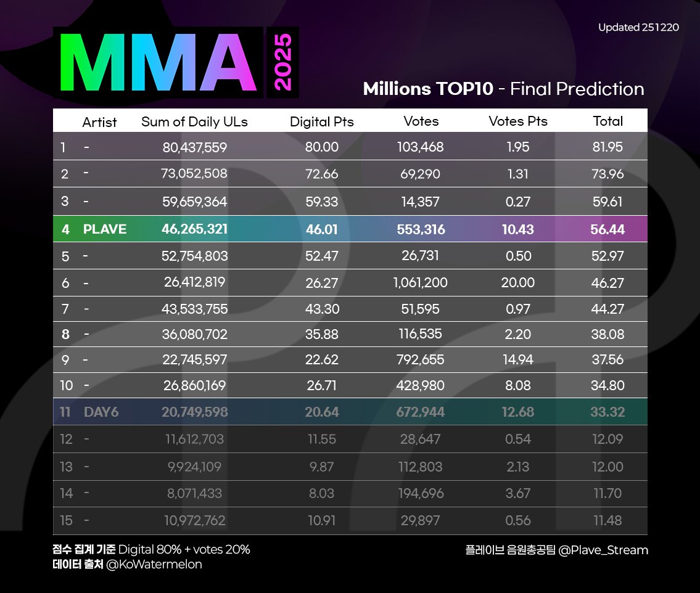Image resolution: width=700 pixels, height=593 pixels.
Task: Click the total 46.27
Action: (607, 283)
